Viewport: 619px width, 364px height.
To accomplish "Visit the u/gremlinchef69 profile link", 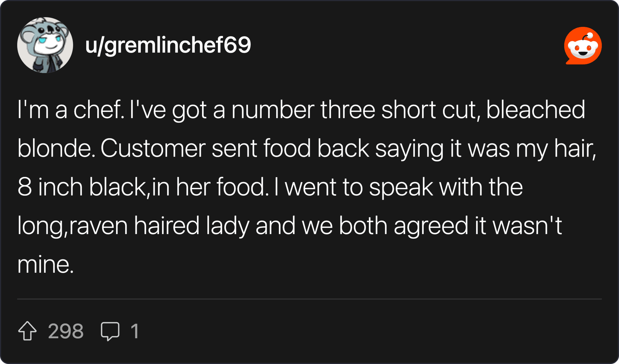I will pyautogui.click(x=168, y=45).
